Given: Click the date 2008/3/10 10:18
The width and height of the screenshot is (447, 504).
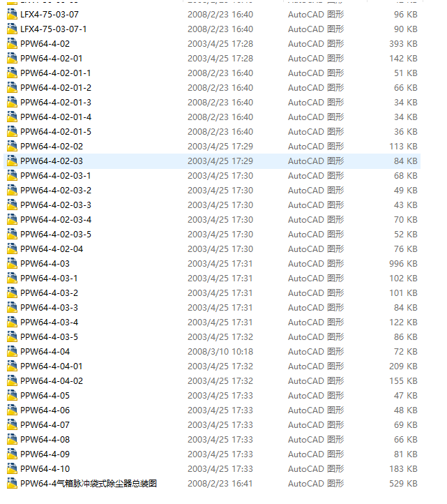Looking at the screenshot, I should (x=220, y=352).
